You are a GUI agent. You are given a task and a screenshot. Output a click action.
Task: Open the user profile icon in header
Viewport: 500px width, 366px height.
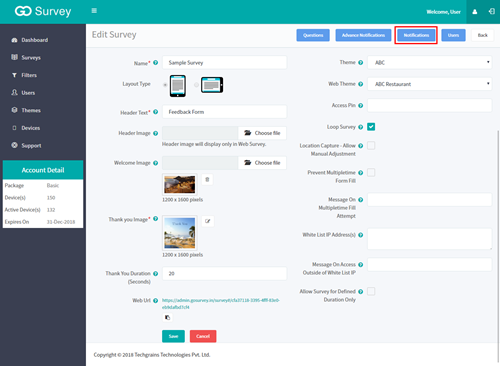coord(475,12)
